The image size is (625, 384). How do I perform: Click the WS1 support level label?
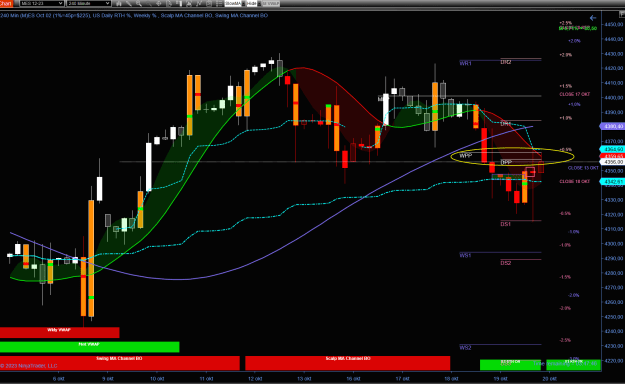coord(465,255)
